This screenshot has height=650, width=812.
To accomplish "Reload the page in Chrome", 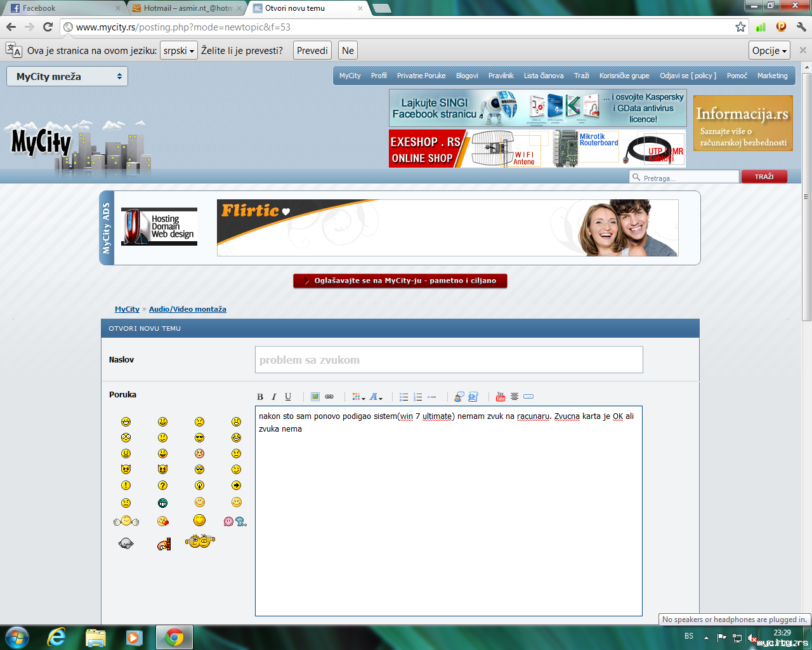I will [x=48, y=27].
